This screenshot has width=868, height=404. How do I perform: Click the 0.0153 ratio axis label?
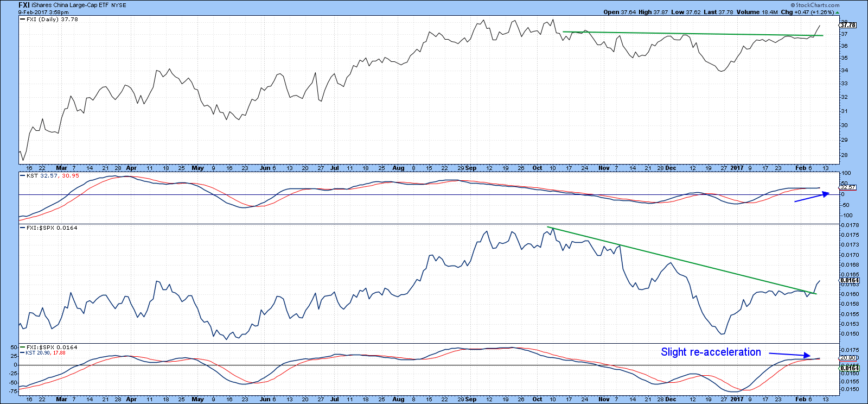coord(850,324)
